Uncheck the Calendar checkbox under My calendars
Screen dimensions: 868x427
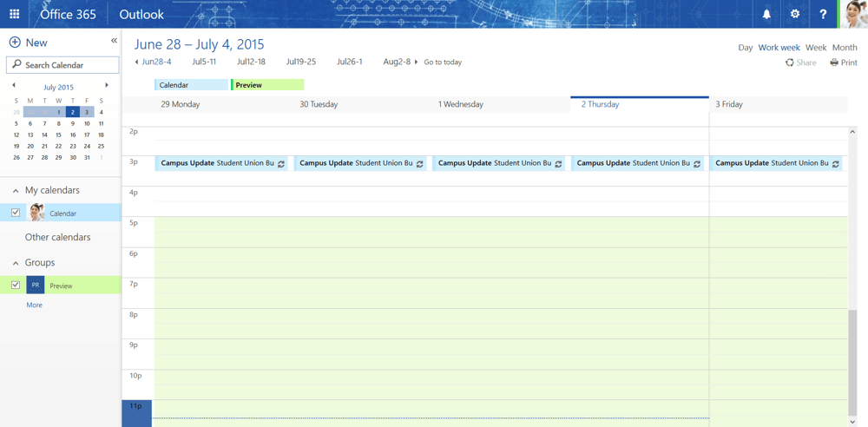pos(16,213)
